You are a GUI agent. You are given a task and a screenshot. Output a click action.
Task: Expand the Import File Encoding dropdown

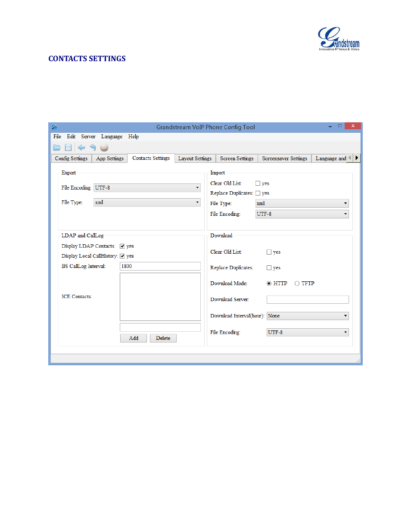click(x=302, y=214)
